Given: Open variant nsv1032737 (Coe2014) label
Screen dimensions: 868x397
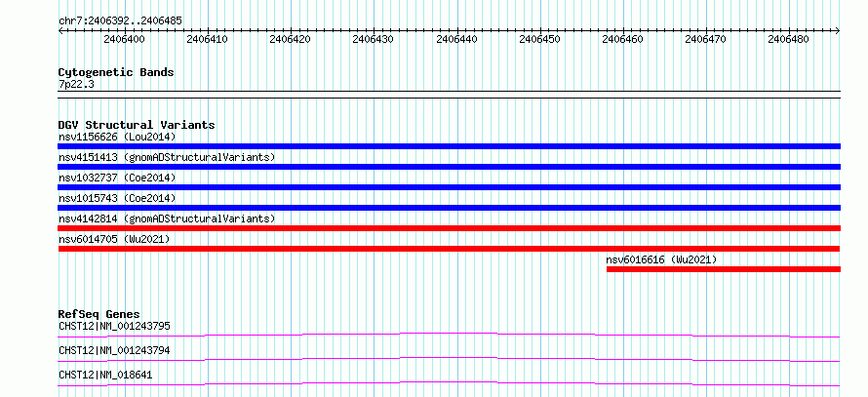Looking at the screenshot, I should point(117,178).
